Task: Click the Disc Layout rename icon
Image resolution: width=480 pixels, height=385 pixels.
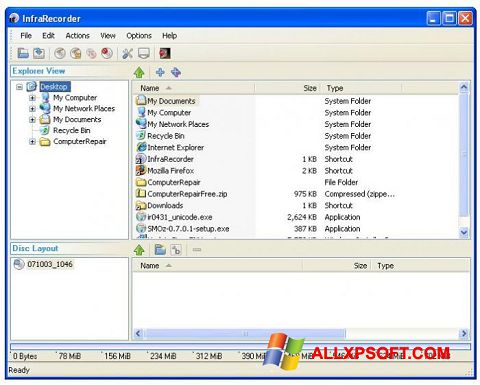Action: [x=176, y=249]
